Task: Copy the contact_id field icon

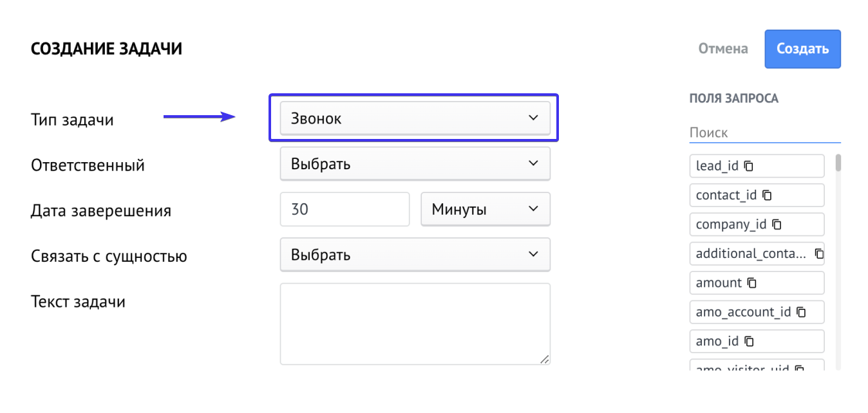Action: 767,195
